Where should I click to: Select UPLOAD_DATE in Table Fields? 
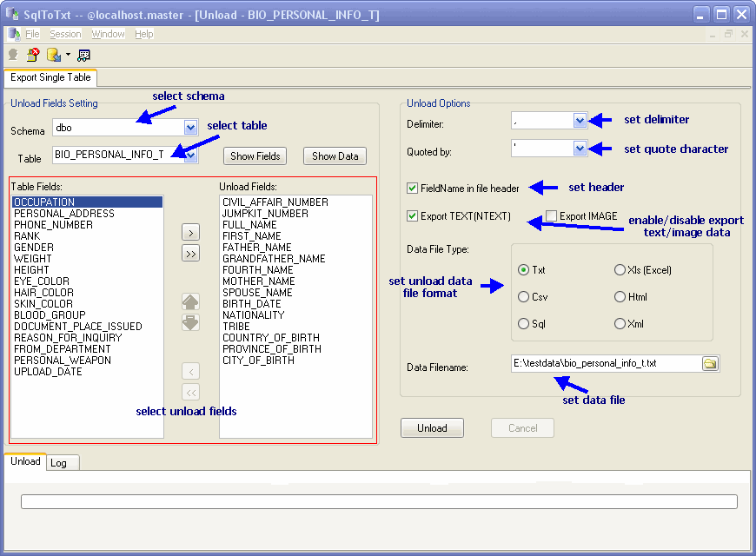pos(87,372)
